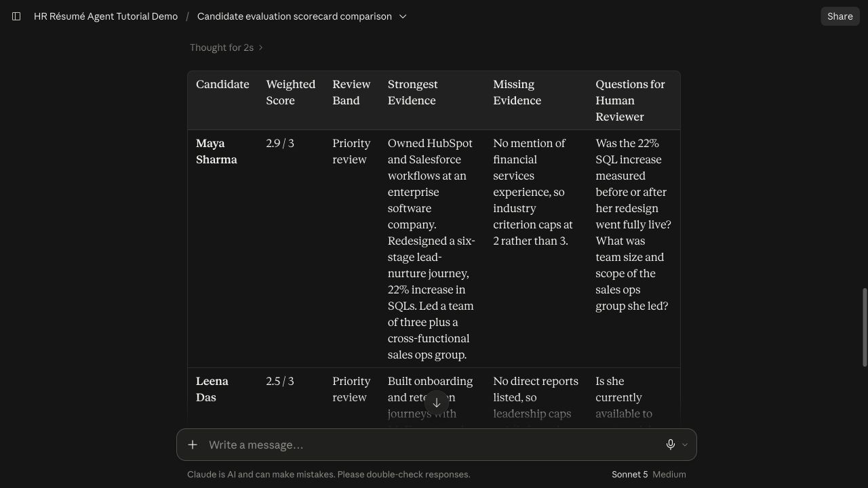Click the 'Claude is AI and can make mistakes' disclaimer
The width and height of the screenshot is (868, 488).
pos(329,474)
